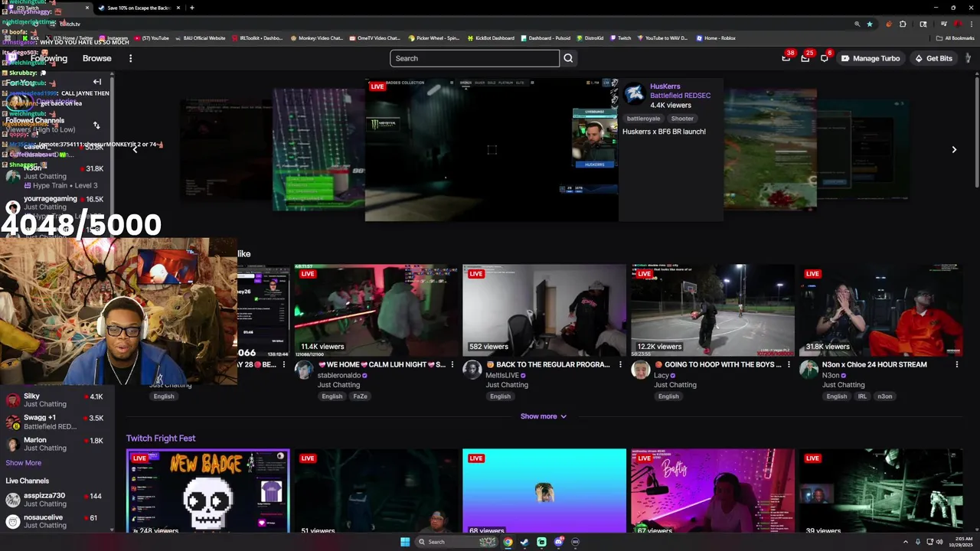Open options menu for N3on stream card
980x551 pixels.
coord(956,365)
